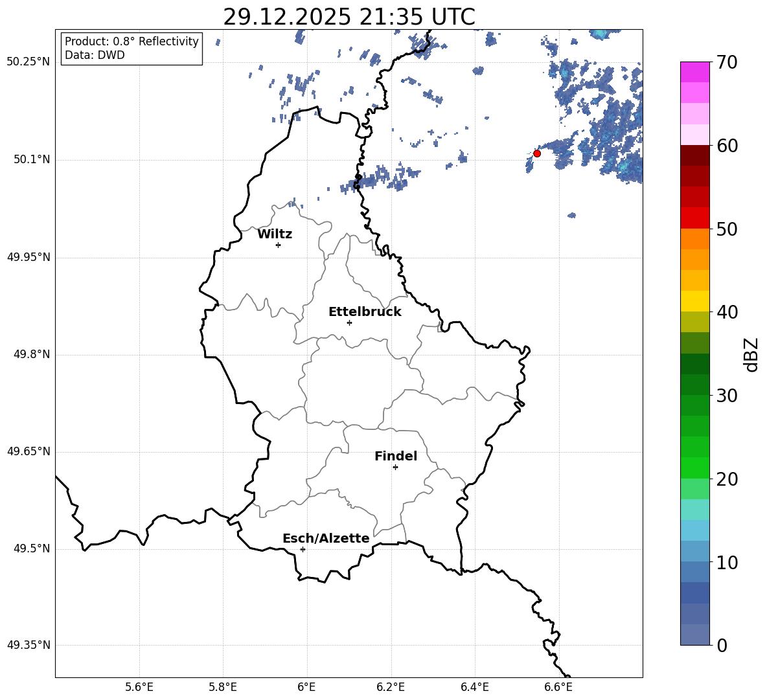Image resolution: width=767 pixels, height=700 pixels.
Task: Click the magenta top segment of the colorbar
Action: pos(695,73)
